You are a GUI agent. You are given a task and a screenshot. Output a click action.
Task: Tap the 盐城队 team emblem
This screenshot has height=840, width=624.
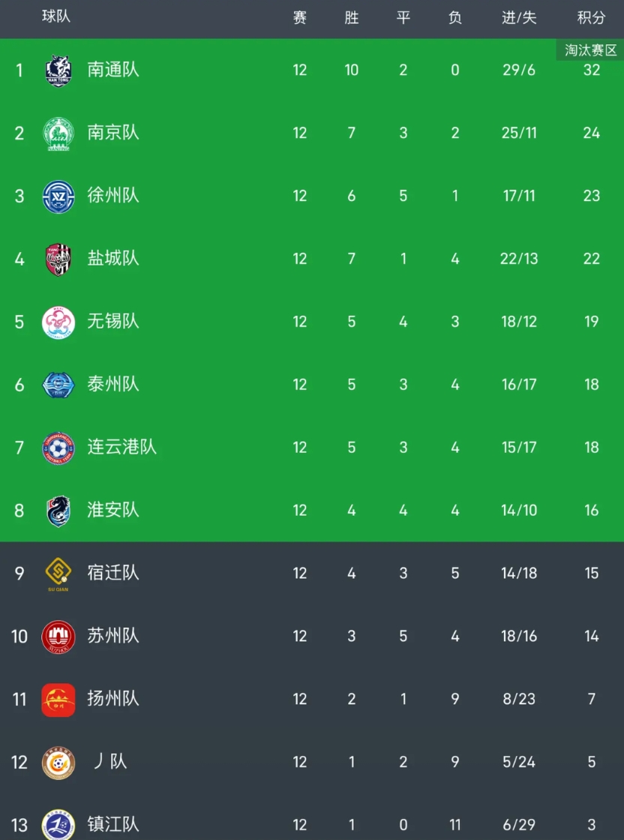[x=58, y=259]
